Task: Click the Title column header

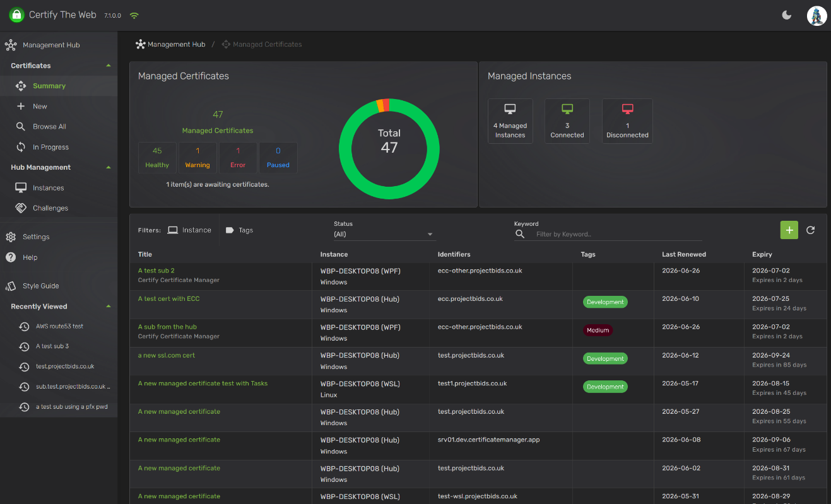Action: pyautogui.click(x=145, y=254)
